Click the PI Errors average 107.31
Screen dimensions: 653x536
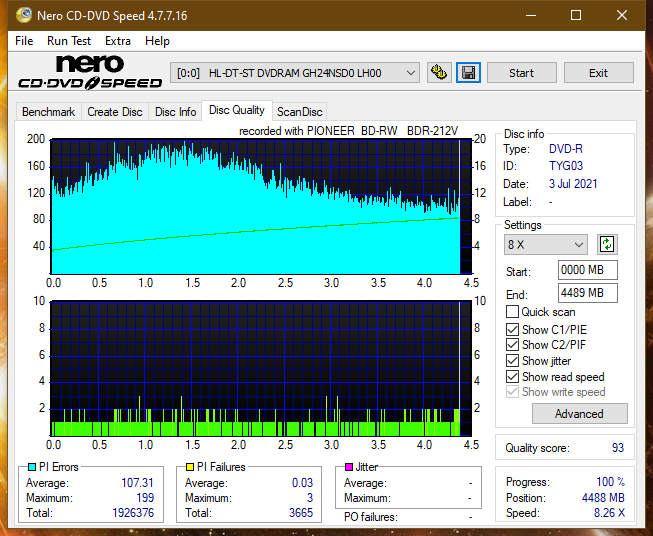click(137, 483)
